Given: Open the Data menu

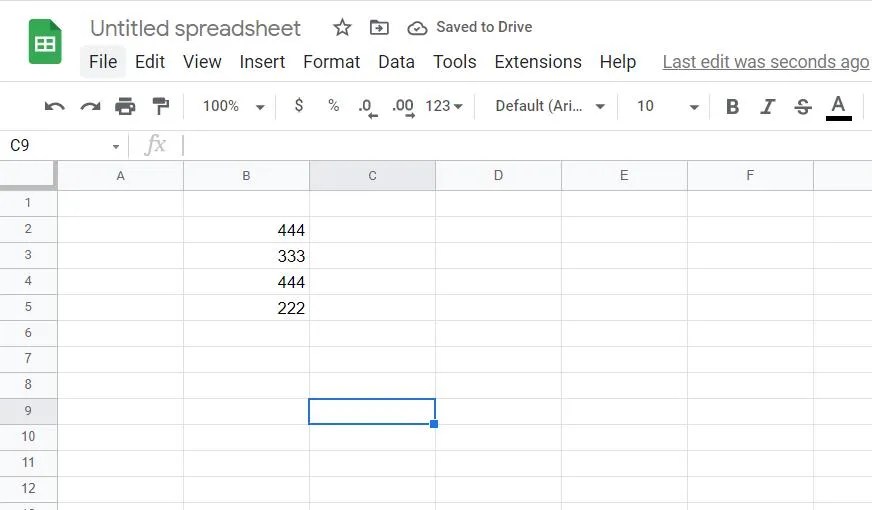Looking at the screenshot, I should pos(397,62).
